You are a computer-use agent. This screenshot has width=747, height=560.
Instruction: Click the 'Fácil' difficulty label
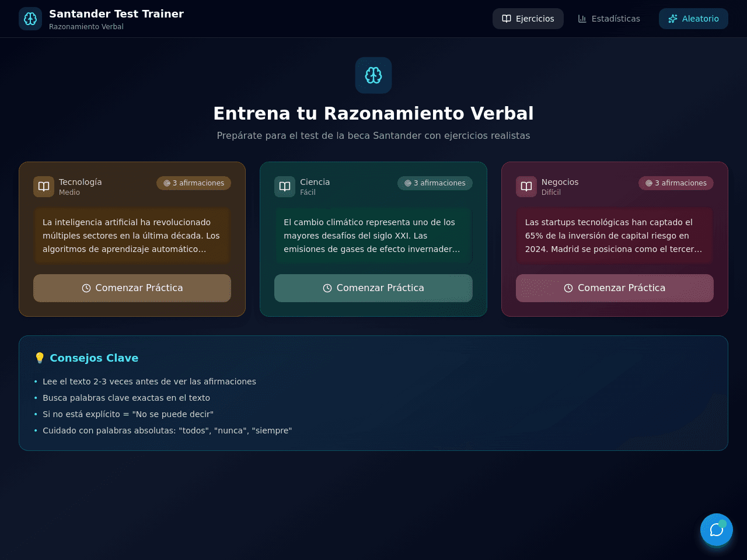click(308, 192)
